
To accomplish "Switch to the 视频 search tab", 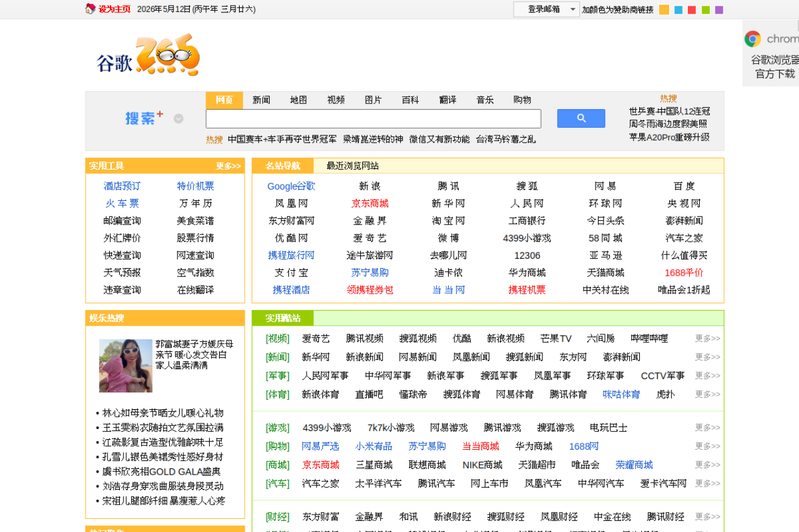I will click(336, 100).
